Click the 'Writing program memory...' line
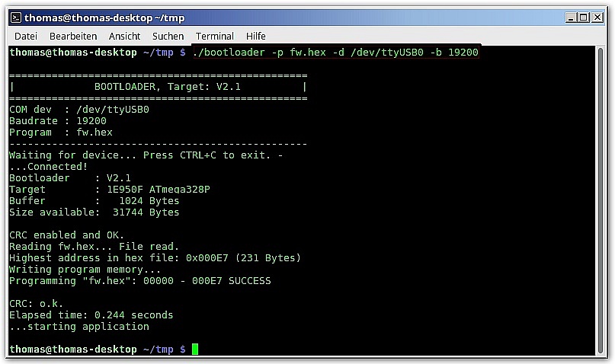 pos(85,269)
